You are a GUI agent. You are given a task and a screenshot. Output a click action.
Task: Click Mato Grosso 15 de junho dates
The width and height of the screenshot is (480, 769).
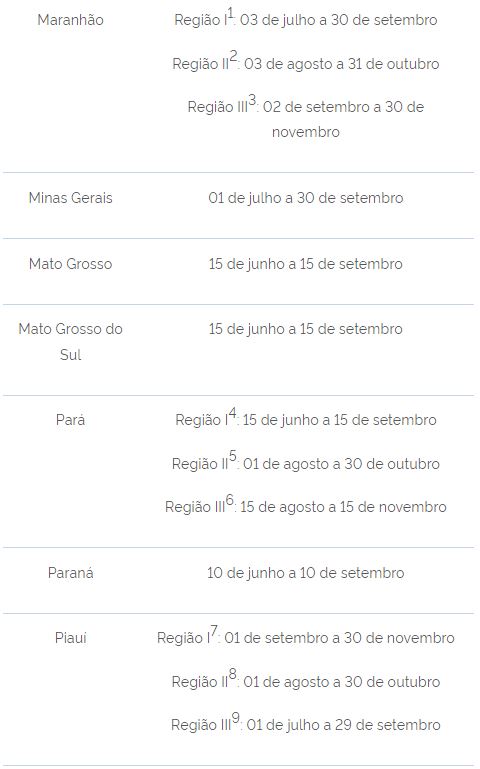click(305, 264)
